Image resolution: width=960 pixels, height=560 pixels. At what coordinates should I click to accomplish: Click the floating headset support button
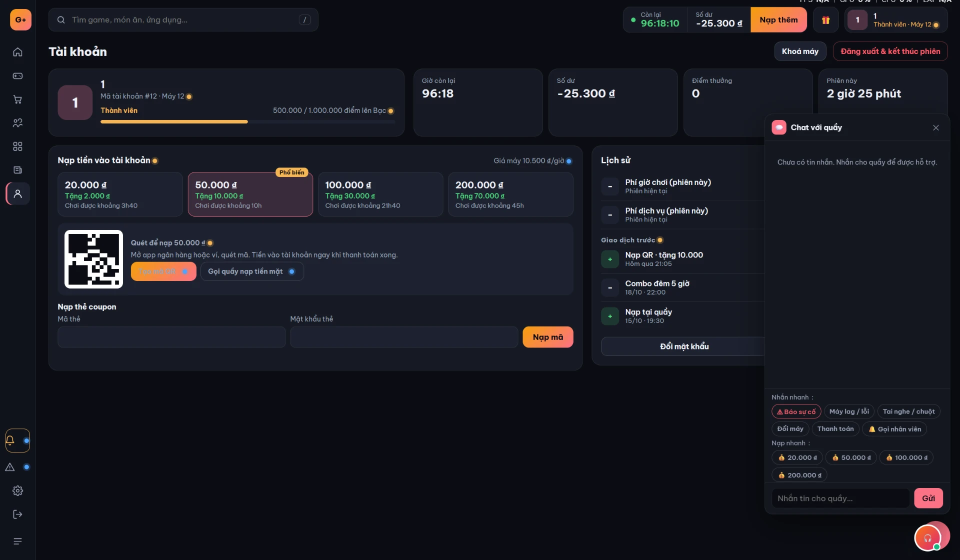tap(927, 538)
